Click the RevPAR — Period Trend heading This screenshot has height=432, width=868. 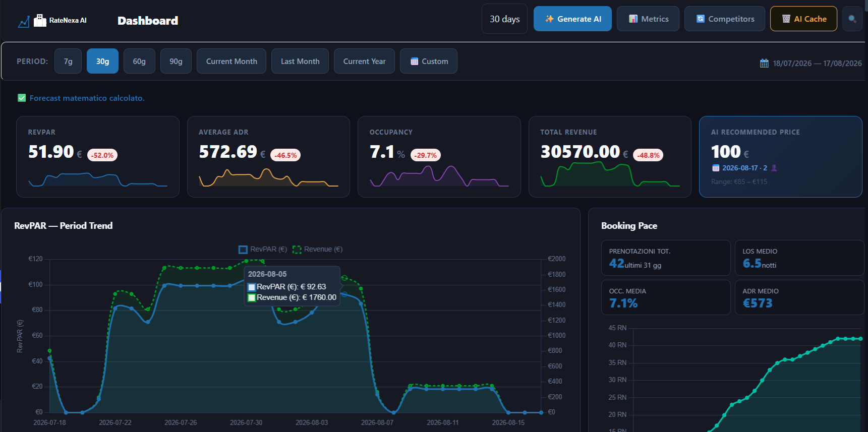64,226
